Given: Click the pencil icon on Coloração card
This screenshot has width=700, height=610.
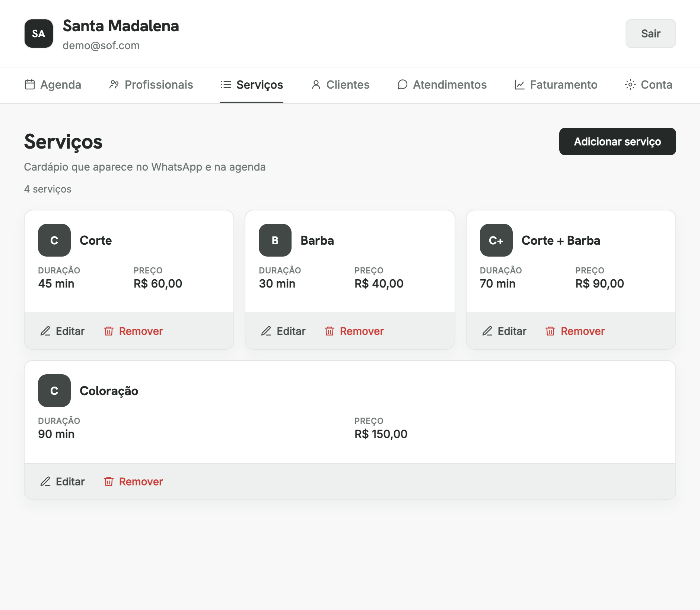Looking at the screenshot, I should pyautogui.click(x=45, y=482).
